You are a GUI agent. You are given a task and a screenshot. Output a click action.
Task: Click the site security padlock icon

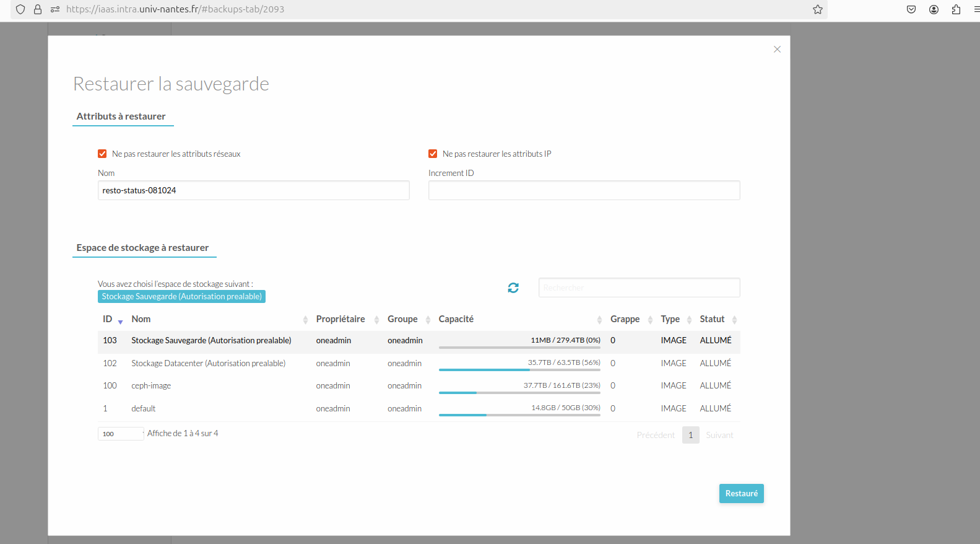(38, 9)
